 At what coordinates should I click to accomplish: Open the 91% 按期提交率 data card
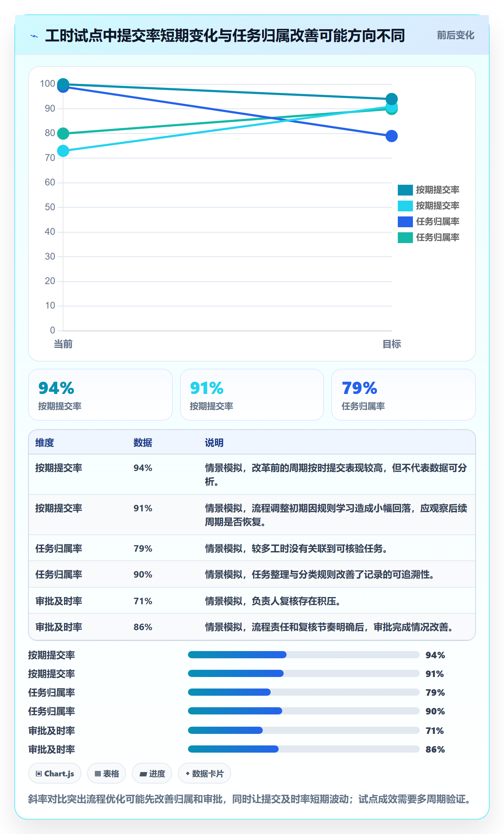click(252, 395)
